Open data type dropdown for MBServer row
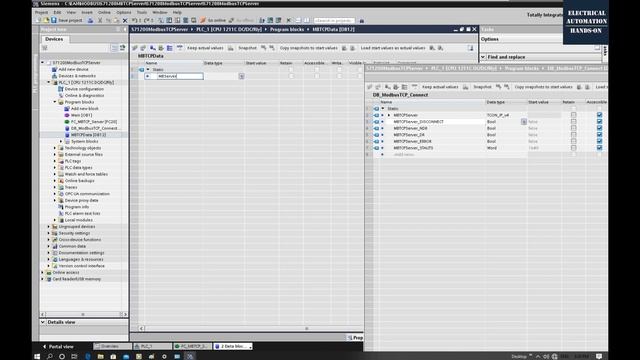This screenshot has width=640, height=360. coord(242,76)
